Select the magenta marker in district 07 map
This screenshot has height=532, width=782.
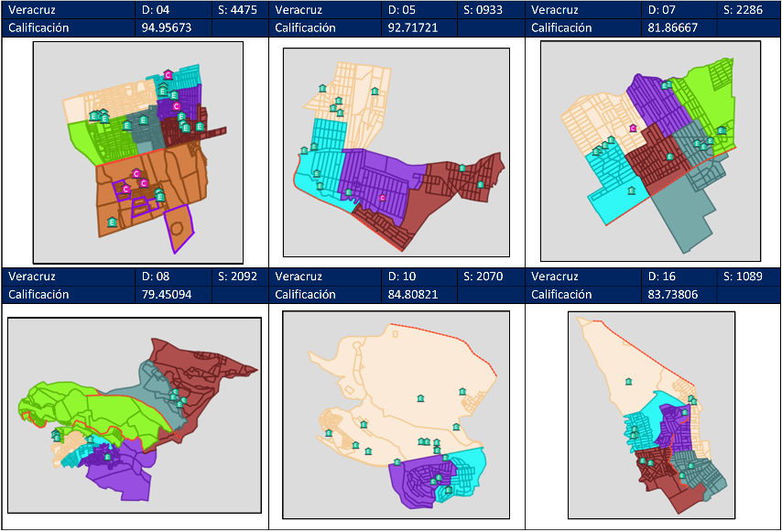(x=633, y=129)
